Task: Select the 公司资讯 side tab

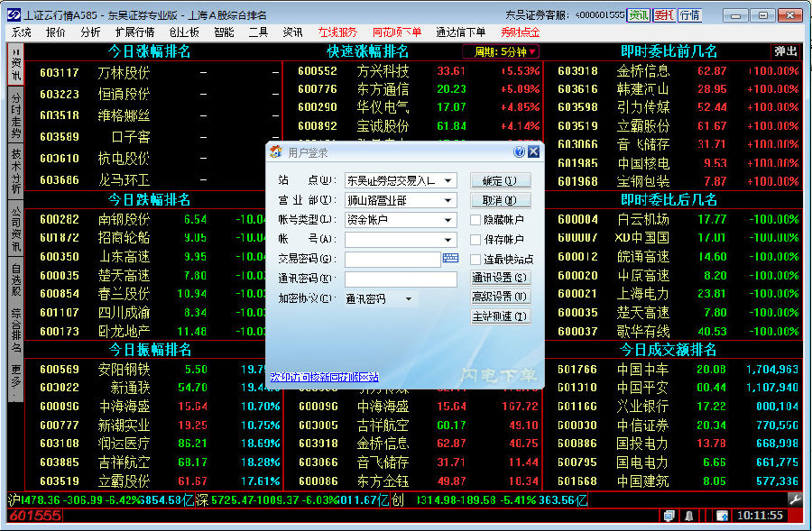Action: tap(15, 230)
